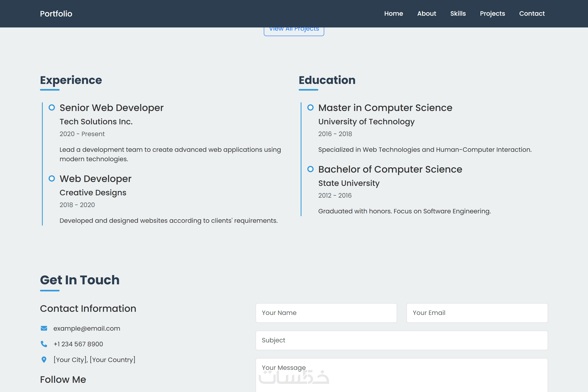Click the Master in Computer Science marker
Image resolution: width=588 pixels, height=392 pixels.
[310, 108]
